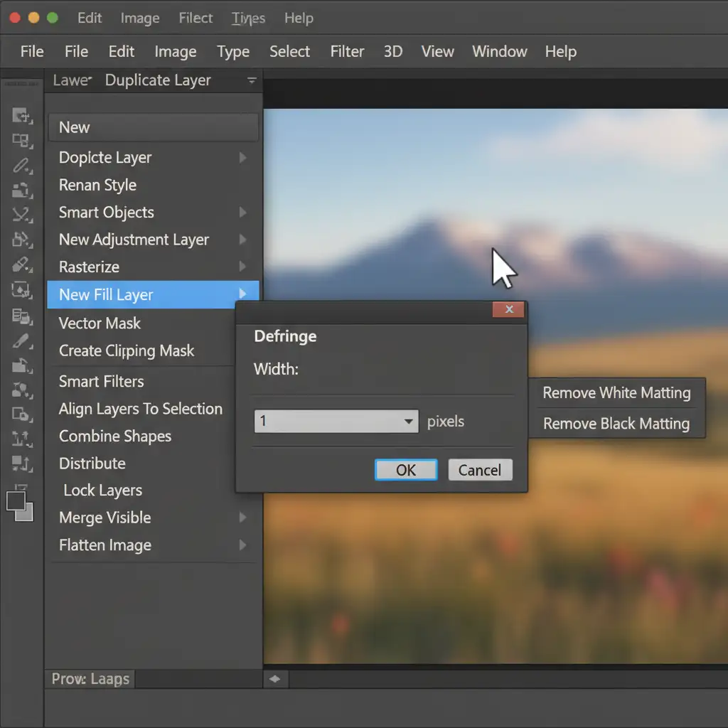This screenshot has height=728, width=728.
Task: Click the stacked documents tool icon
Action: 21,316
